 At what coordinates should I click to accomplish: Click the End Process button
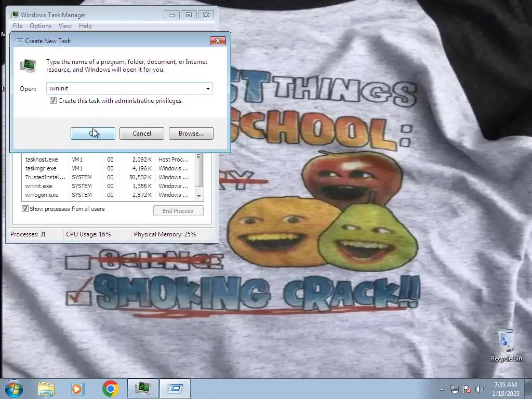178,211
